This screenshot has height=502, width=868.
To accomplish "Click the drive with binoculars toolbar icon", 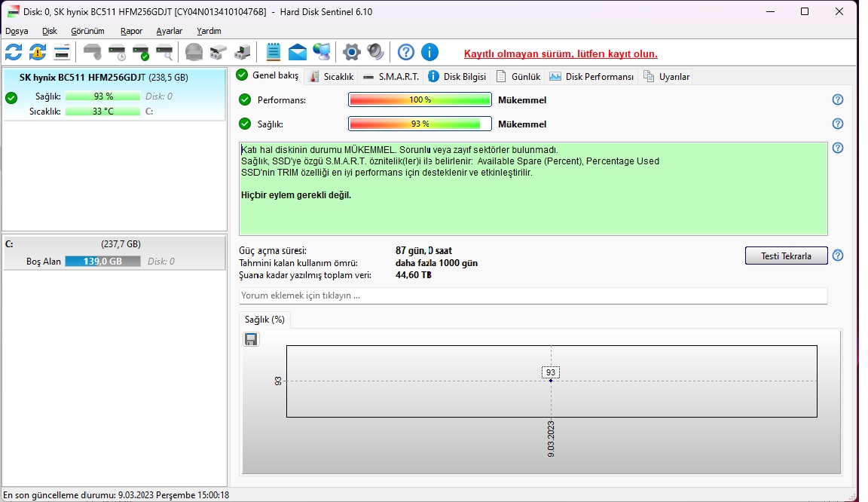I will coord(218,53).
